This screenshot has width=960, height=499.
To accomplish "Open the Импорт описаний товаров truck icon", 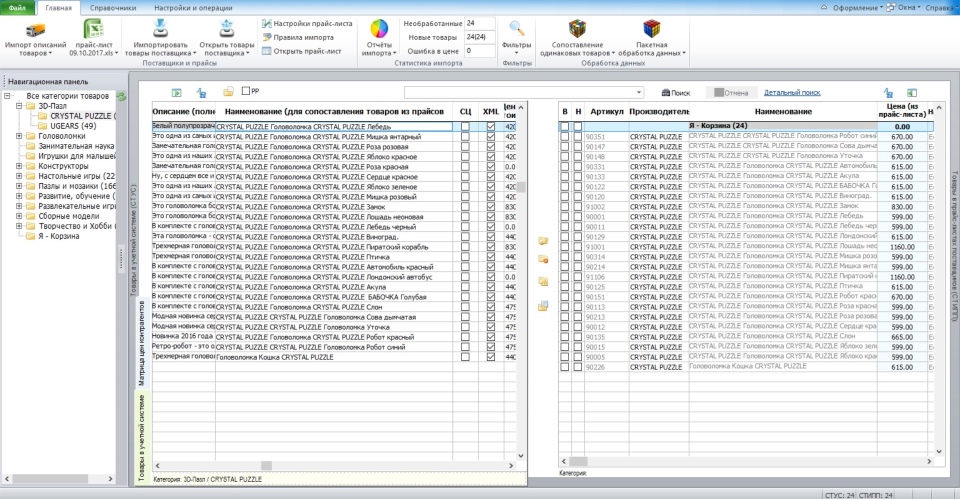I will tap(35, 30).
